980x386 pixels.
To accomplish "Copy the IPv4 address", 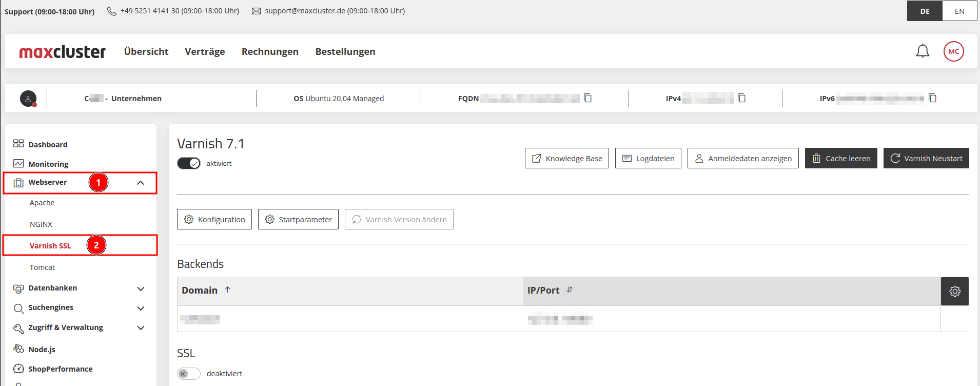I will coord(741,98).
